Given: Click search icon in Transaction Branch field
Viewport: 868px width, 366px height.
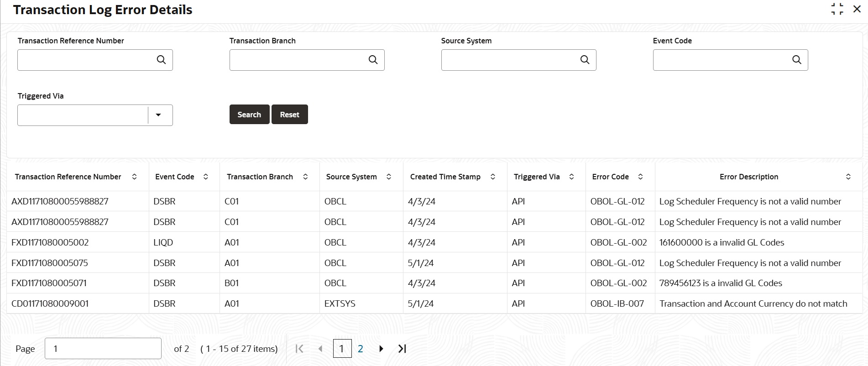Looking at the screenshot, I should tap(373, 60).
